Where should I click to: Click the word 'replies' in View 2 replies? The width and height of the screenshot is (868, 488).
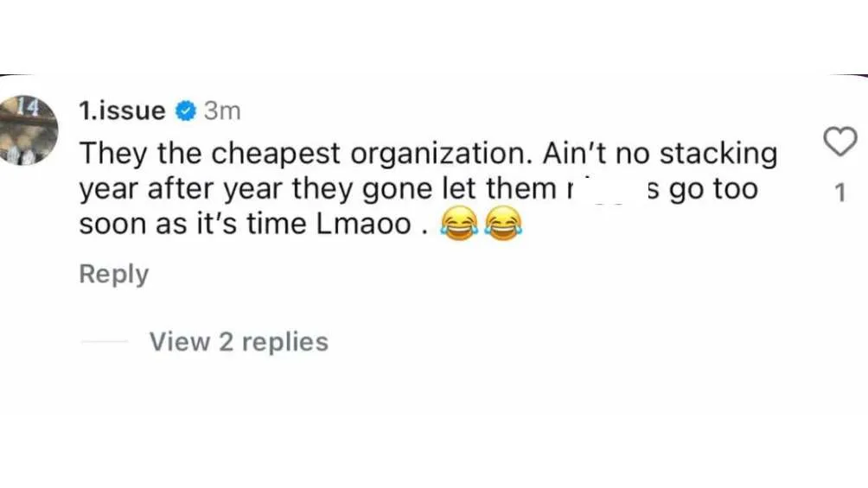(x=284, y=342)
